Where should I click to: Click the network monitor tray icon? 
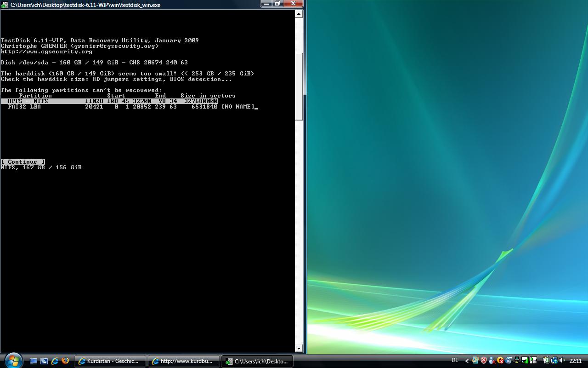pos(517,361)
